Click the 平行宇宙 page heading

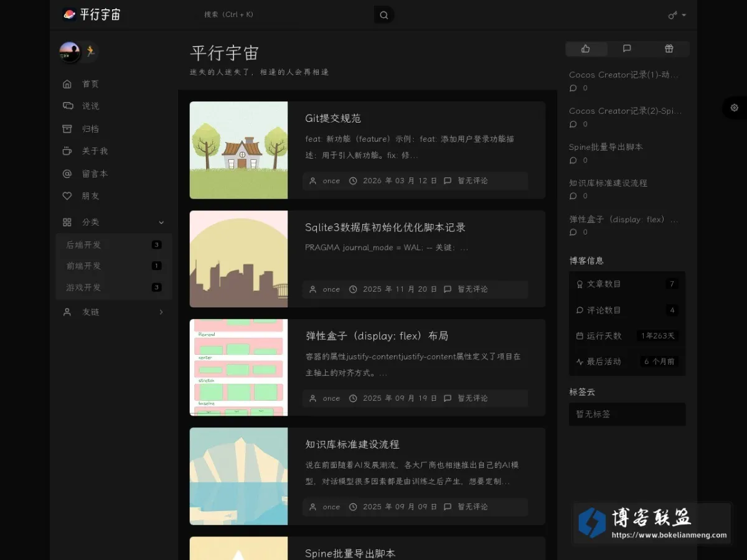click(x=224, y=53)
